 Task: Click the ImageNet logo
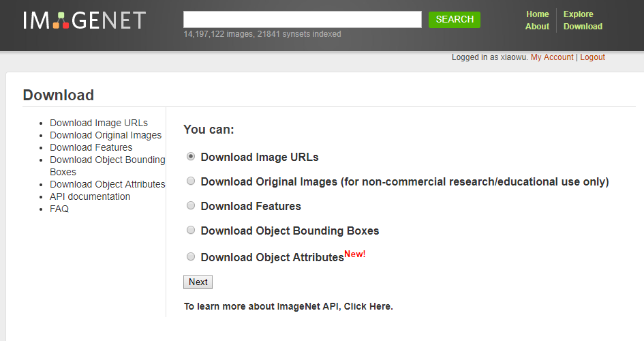point(85,20)
